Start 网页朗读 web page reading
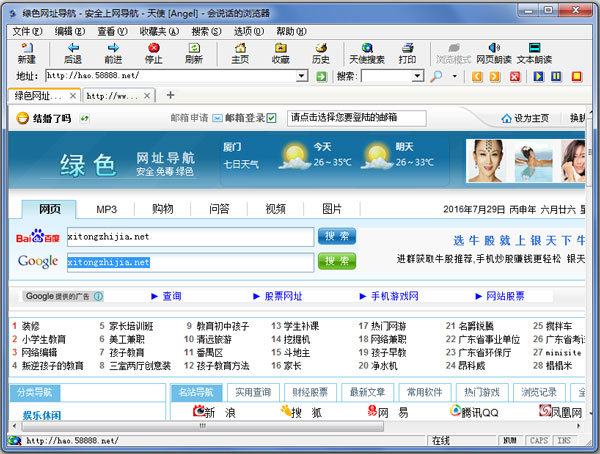The height and width of the screenshot is (454, 600). [x=494, y=53]
